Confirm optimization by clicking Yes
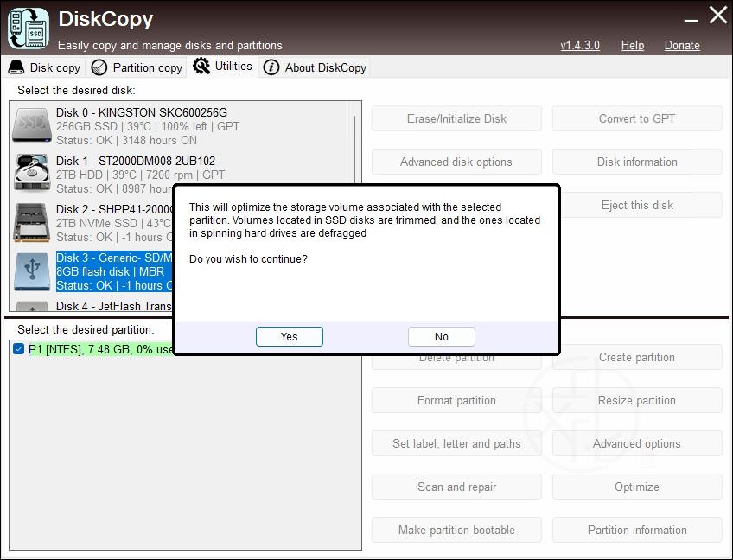Viewport: 733px width, 560px height. coord(289,337)
